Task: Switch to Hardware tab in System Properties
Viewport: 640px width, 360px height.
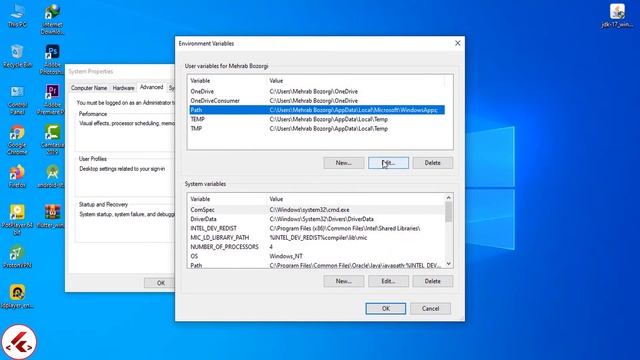Action: point(123,88)
